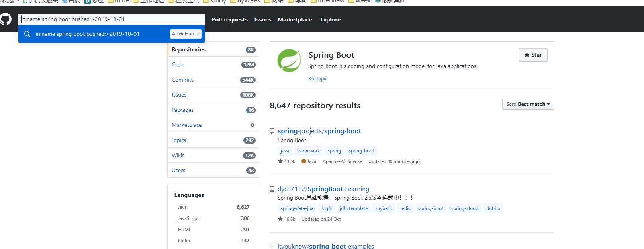The image size is (644, 249).
Task: Switch to Topics search results
Action: click(214, 140)
